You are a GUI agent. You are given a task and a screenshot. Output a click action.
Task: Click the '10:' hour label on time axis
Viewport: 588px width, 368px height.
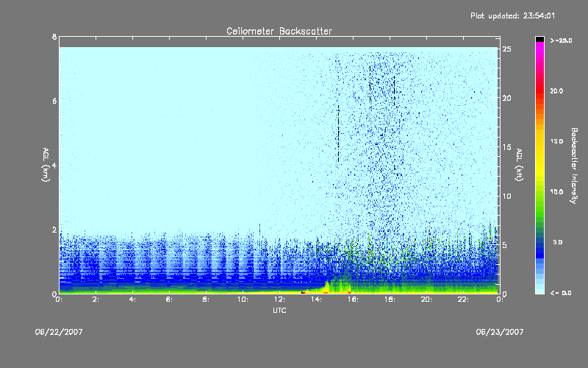coord(243,300)
